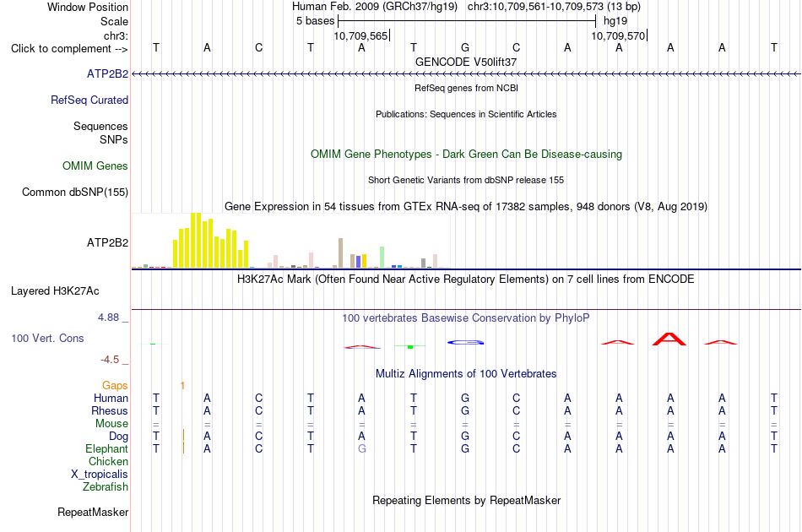This screenshot has height=532, width=802.
Task: Open the 100 Vert. Cons track label
Action: (47, 338)
